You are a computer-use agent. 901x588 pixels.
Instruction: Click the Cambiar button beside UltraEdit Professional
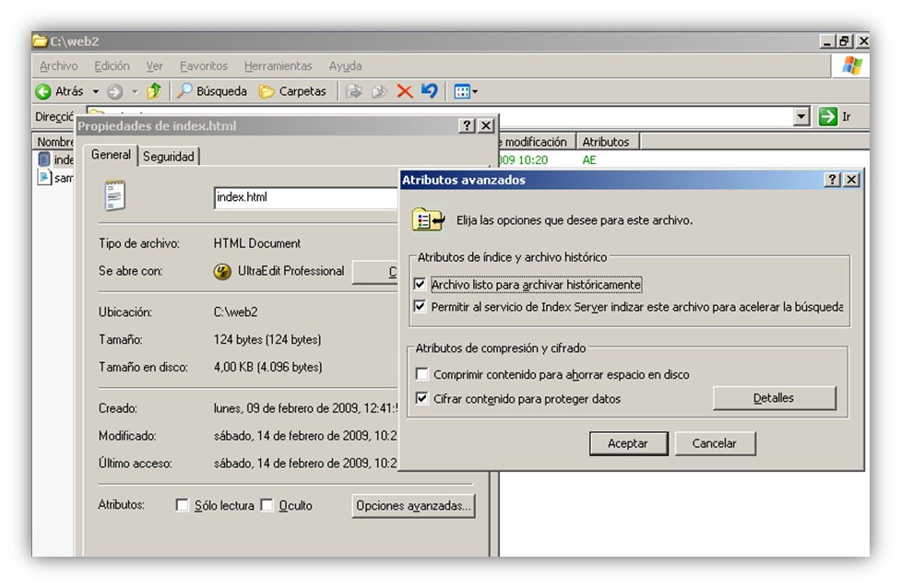(375, 272)
